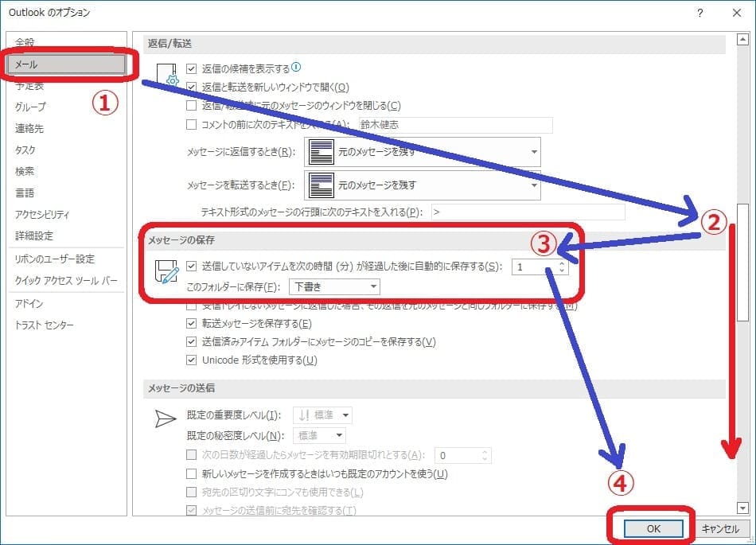Click the メッセージの送信 paper plane icon
The height and width of the screenshot is (545, 756).
166,418
